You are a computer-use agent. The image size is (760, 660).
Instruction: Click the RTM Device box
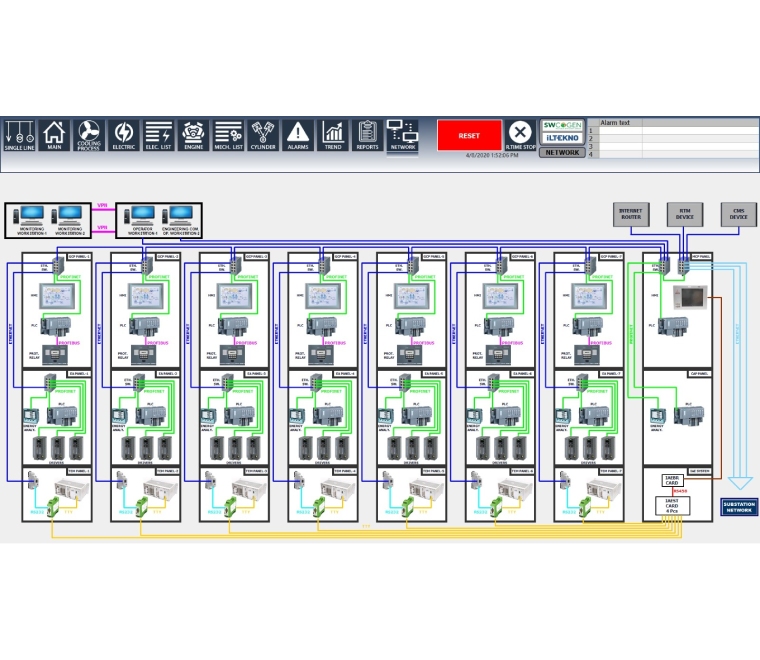(685, 214)
